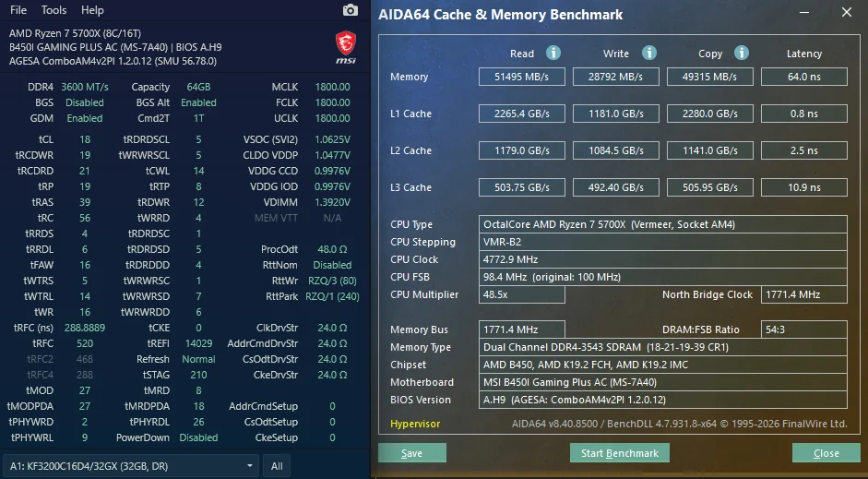
Task: Click the DRAM:FSB Ratio 54:3 field
Action: (x=803, y=329)
